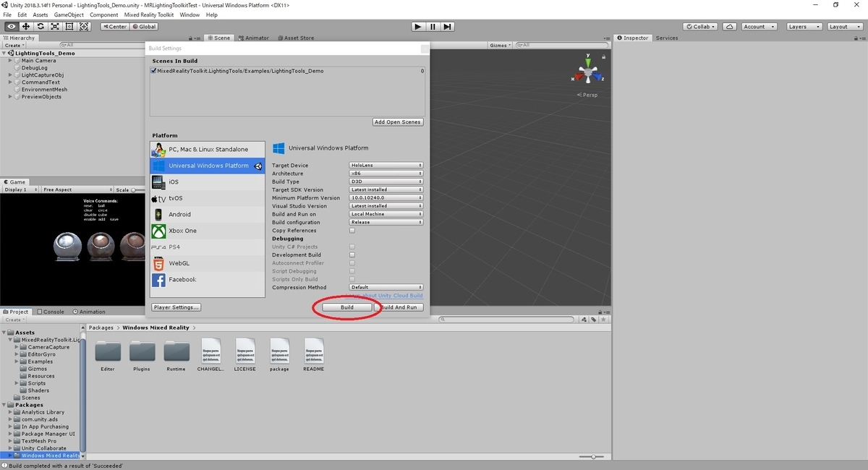Click the Build And Run button
868x470 pixels.
tap(400, 307)
